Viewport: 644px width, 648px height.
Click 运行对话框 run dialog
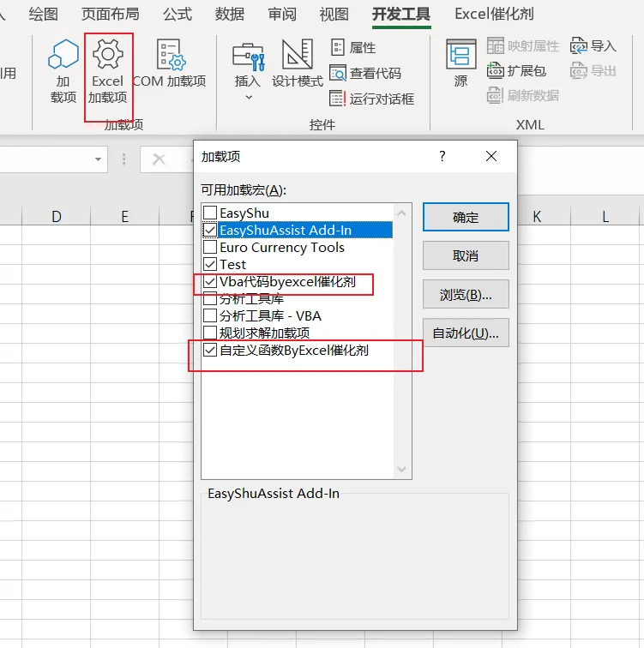[x=372, y=99]
